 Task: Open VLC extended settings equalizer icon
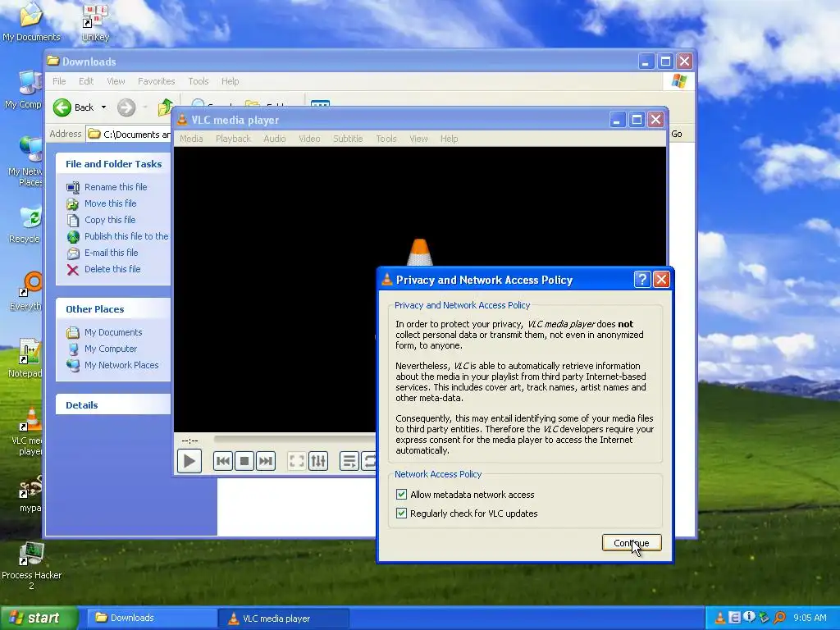318,461
